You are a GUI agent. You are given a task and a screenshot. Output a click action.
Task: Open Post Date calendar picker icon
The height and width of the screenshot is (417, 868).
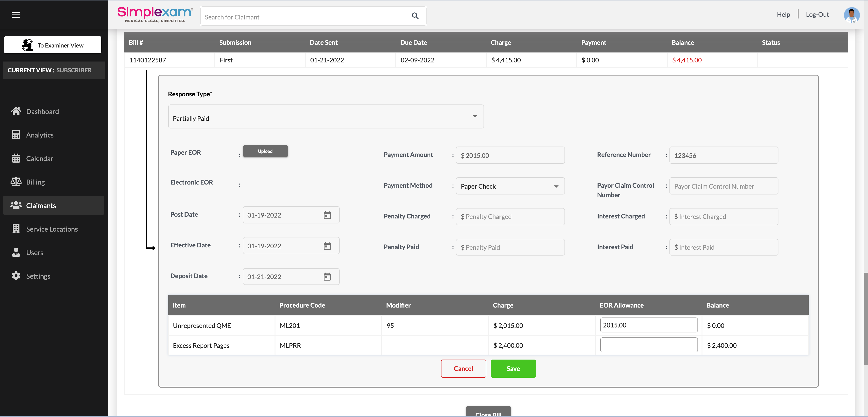pos(327,215)
